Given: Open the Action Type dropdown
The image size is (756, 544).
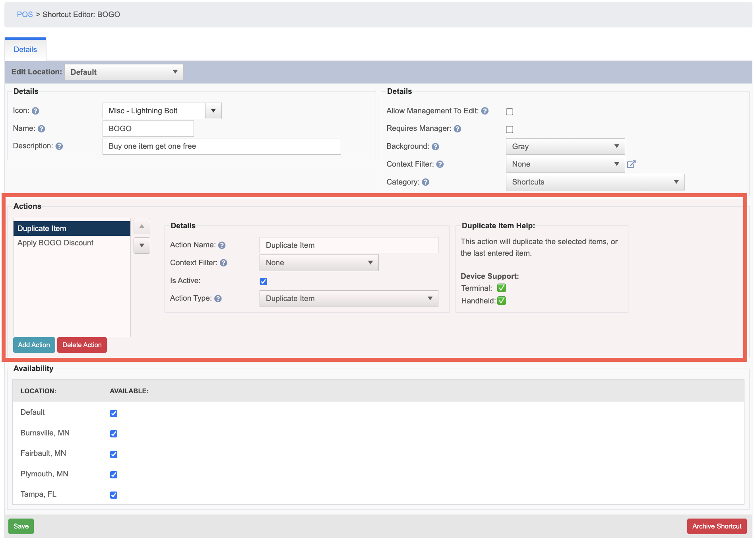Looking at the screenshot, I should tap(349, 299).
